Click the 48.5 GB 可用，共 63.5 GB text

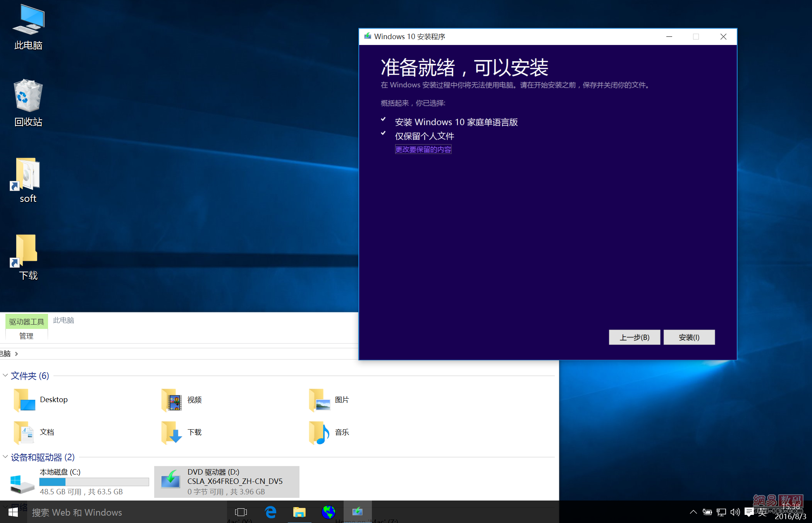tap(81, 492)
